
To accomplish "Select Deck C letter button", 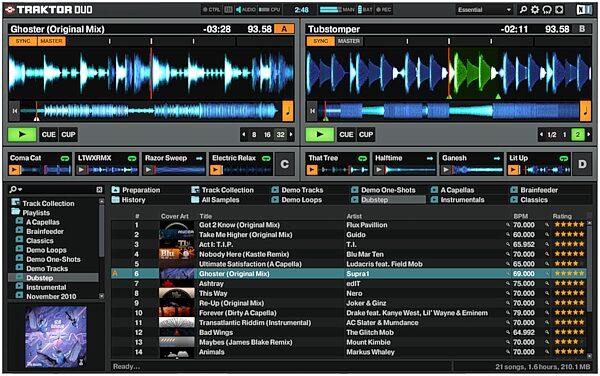I will (x=284, y=164).
